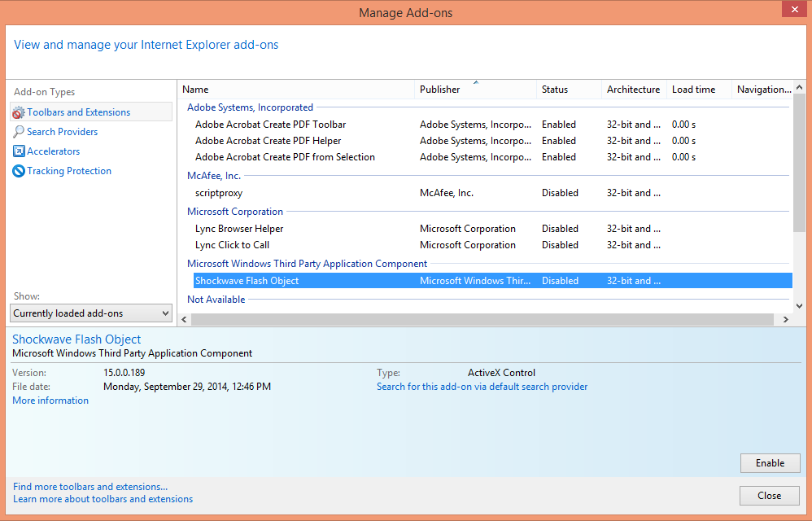Click the Tracking Protection blocked-circle icon
812x521 pixels.
pyautogui.click(x=19, y=171)
